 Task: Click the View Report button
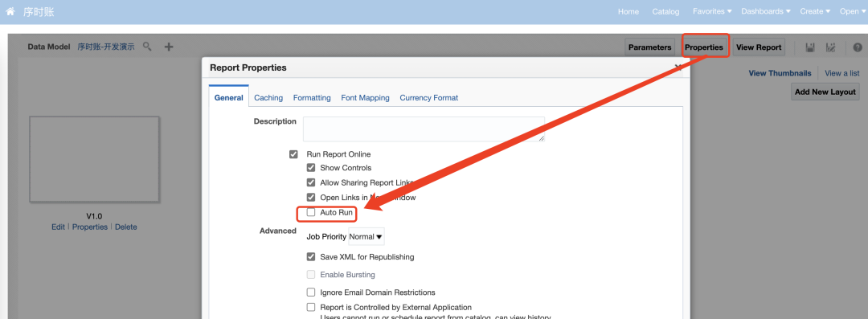pos(759,47)
